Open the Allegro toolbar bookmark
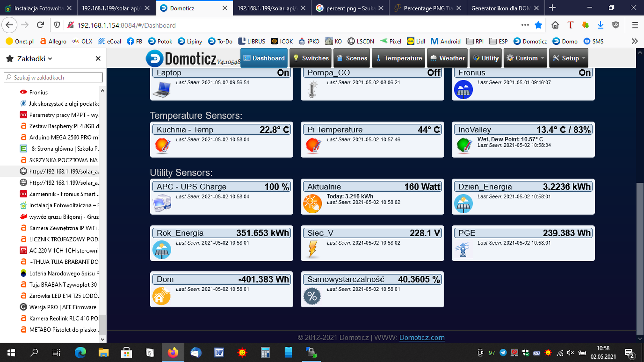This screenshot has height=362, width=644. point(53,41)
